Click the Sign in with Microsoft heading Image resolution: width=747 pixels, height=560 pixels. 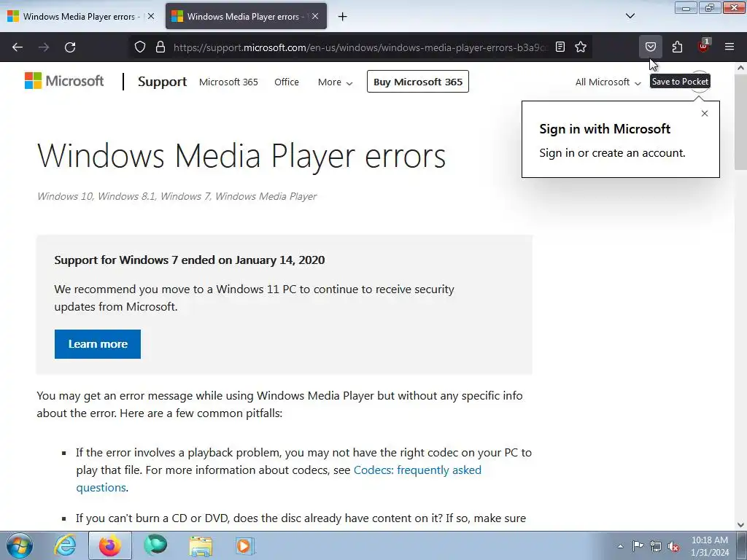[x=605, y=129]
